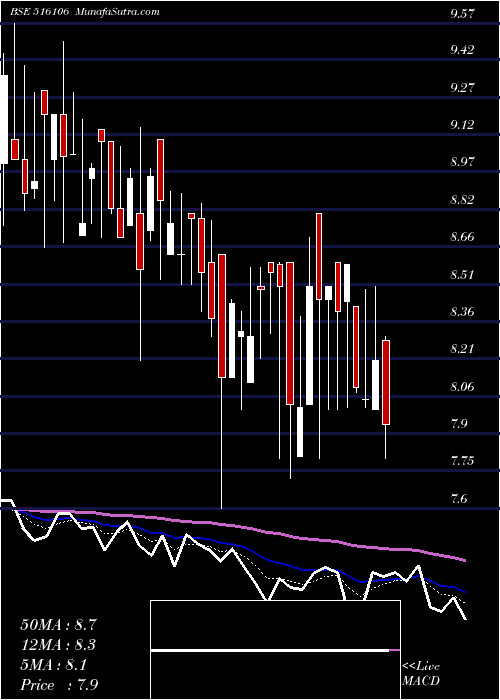Click the 7.75 price axis label
500x700 pixels.
pyautogui.click(x=462, y=460)
